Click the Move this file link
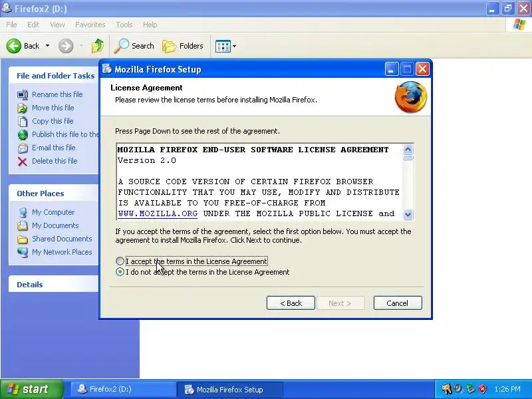The image size is (532, 399). pos(53,108)
